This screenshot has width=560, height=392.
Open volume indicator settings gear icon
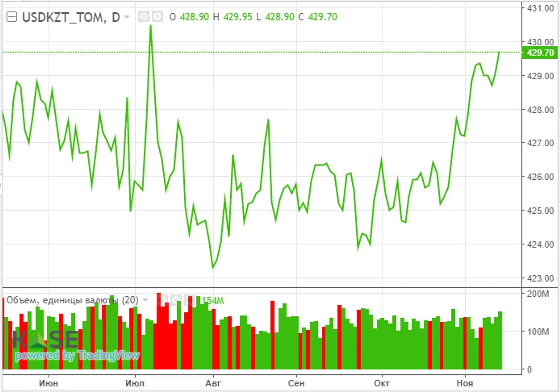pos(176,300)
